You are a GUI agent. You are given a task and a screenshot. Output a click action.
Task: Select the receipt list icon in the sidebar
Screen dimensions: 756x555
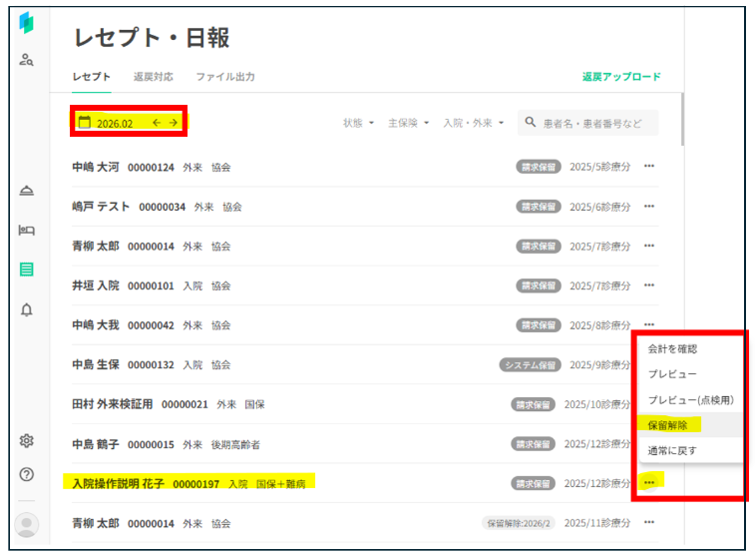(27, 270)
